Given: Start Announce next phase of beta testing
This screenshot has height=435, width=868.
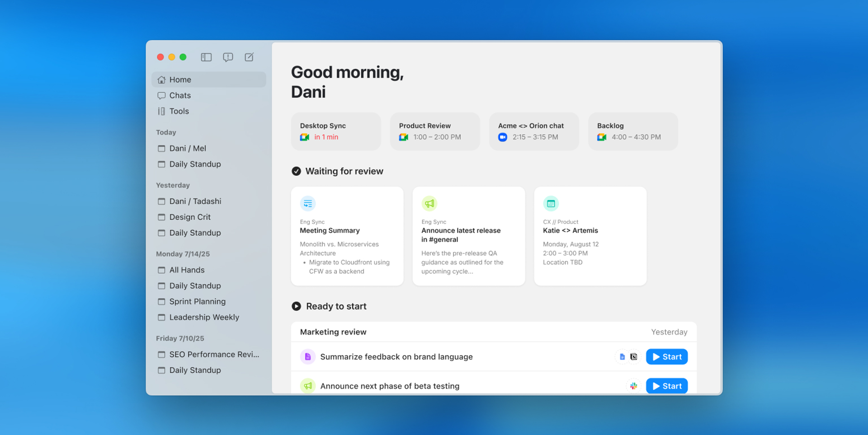Looking at the screenshot, I should click(x=666, y=386).
